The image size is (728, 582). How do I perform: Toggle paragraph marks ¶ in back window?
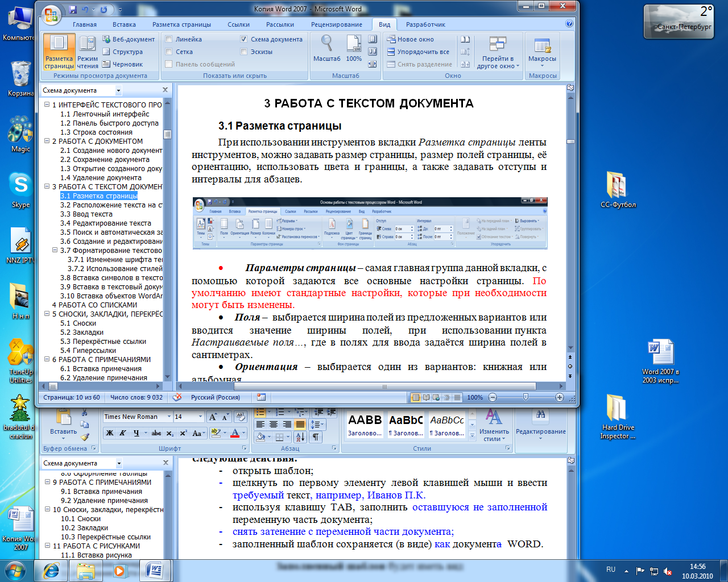coord(316,437)
